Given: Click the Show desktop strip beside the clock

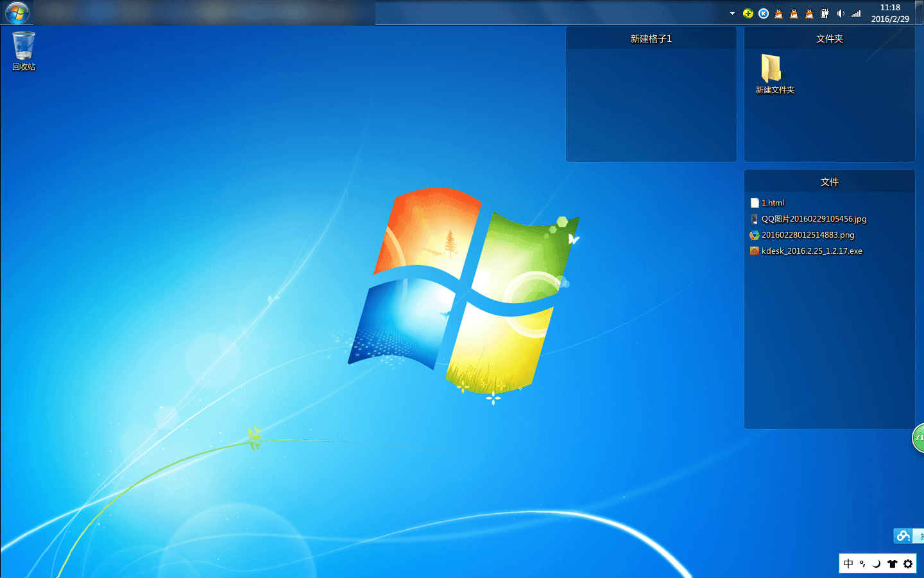Looking at the screenshot, I should click(920, 13).
